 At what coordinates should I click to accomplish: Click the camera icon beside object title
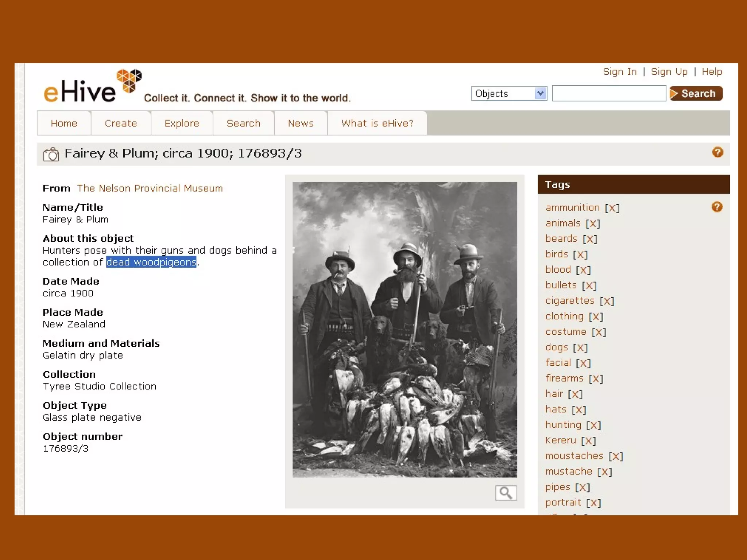coord(51,154)
